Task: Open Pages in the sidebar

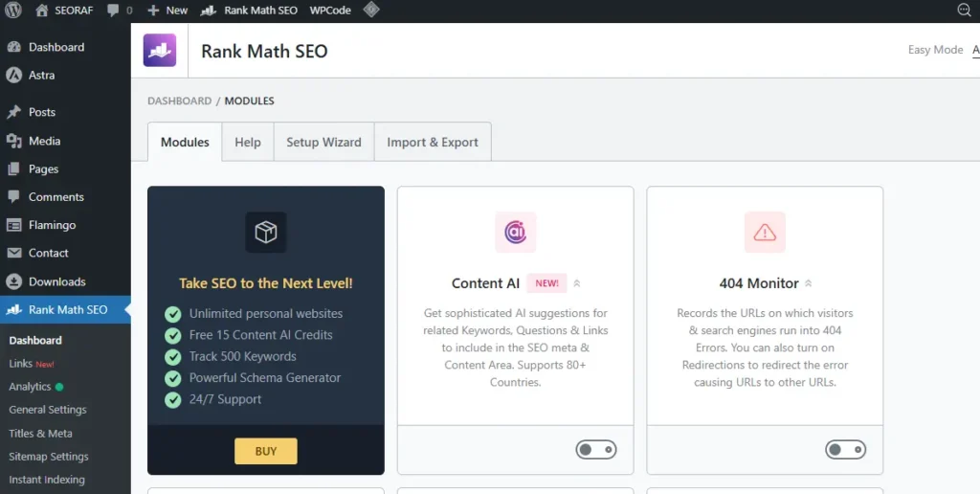Action: (43, 168)
